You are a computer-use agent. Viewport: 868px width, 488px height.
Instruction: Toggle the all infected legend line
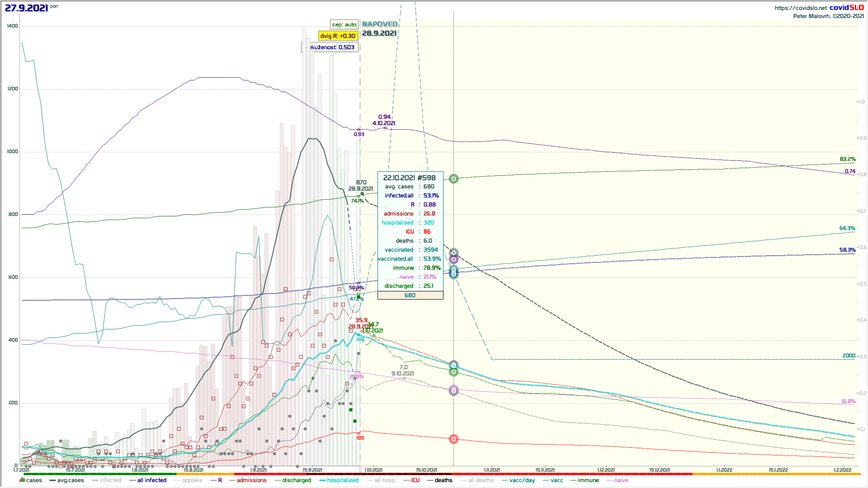click(151, 480)
